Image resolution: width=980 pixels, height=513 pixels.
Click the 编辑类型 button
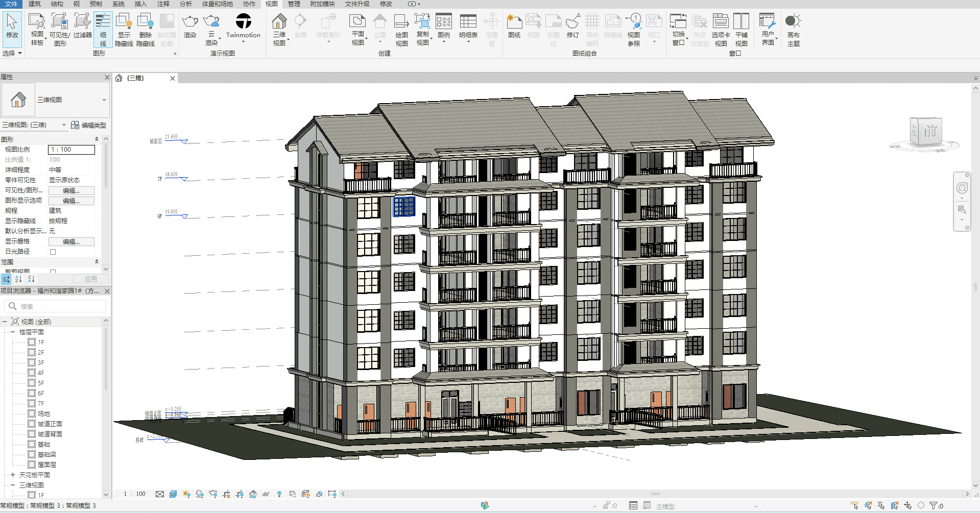89,125
